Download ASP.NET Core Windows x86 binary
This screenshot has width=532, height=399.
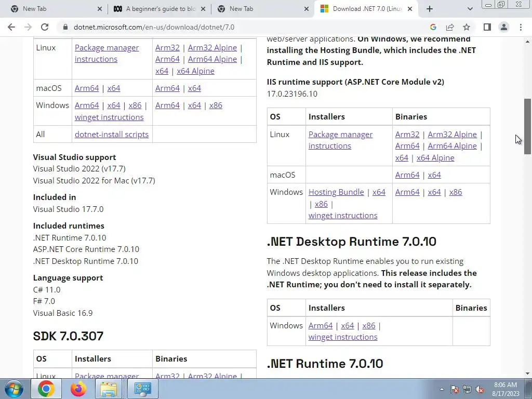[456, 192]
